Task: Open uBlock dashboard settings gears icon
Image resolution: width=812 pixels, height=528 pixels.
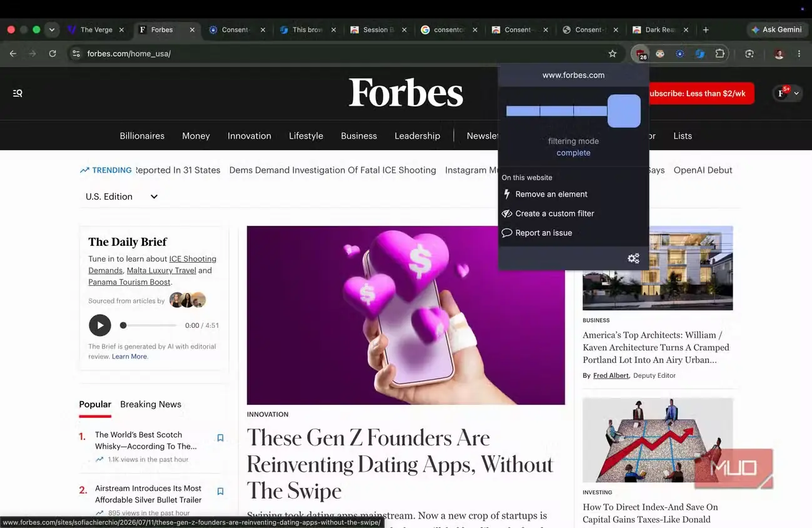Action: point(633,258)
